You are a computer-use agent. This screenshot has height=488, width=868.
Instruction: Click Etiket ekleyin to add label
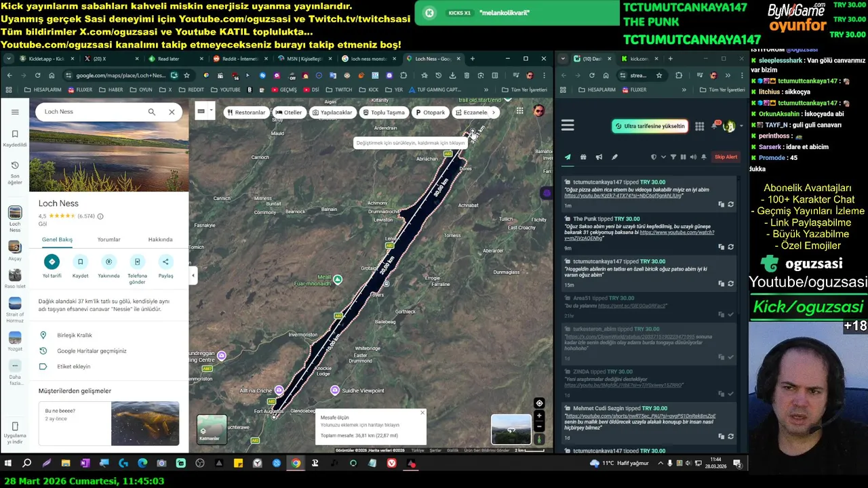(x=73, y=367)
